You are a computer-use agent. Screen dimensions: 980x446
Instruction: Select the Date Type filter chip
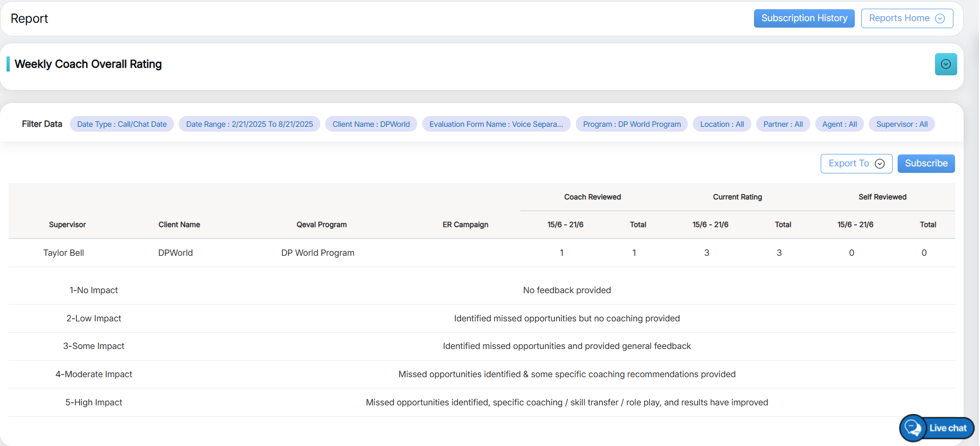coord(122,124)
